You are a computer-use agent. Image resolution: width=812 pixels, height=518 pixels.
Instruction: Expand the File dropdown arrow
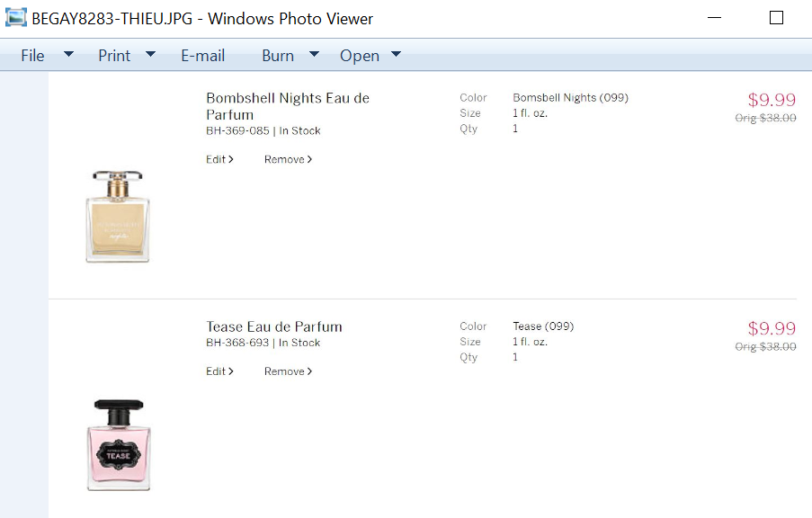point(68,54)
